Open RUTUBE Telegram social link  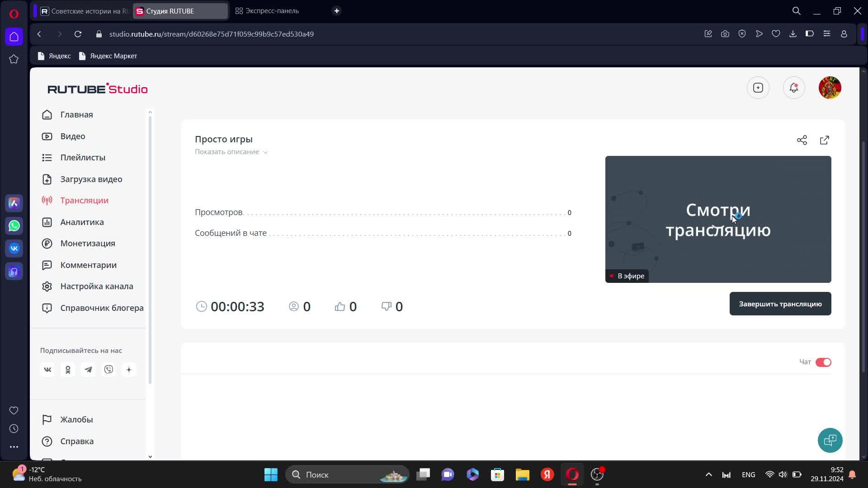(x=88, y=370)
